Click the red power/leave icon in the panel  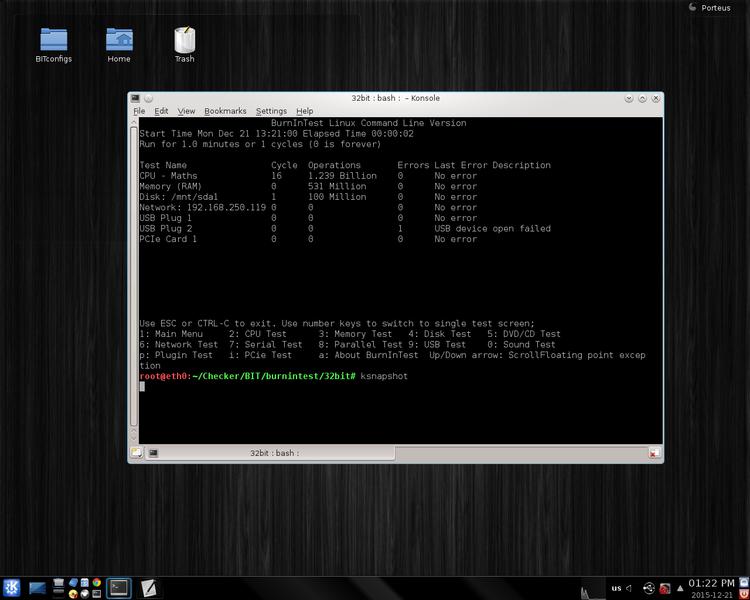point(744,594)
